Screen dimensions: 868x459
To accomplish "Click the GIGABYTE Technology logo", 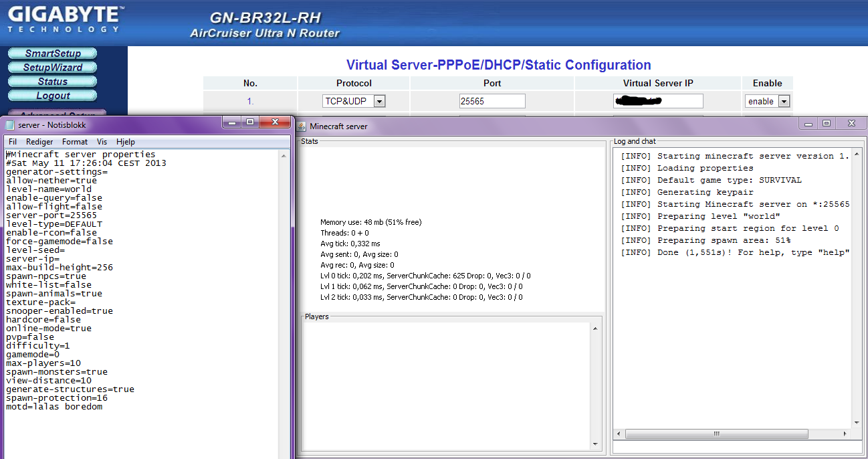I will tap(65, 19).
